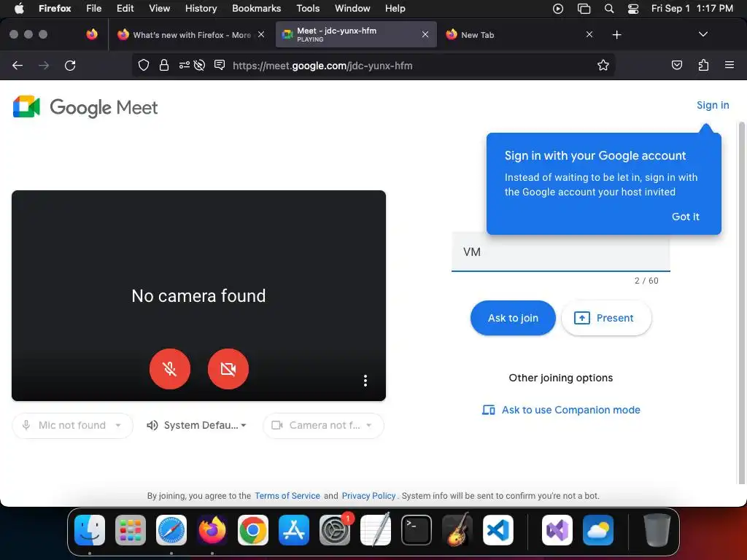The width and height of the screenshot is (747, 560).
Task: Click the Present button
Action: [x=606, y=318]
